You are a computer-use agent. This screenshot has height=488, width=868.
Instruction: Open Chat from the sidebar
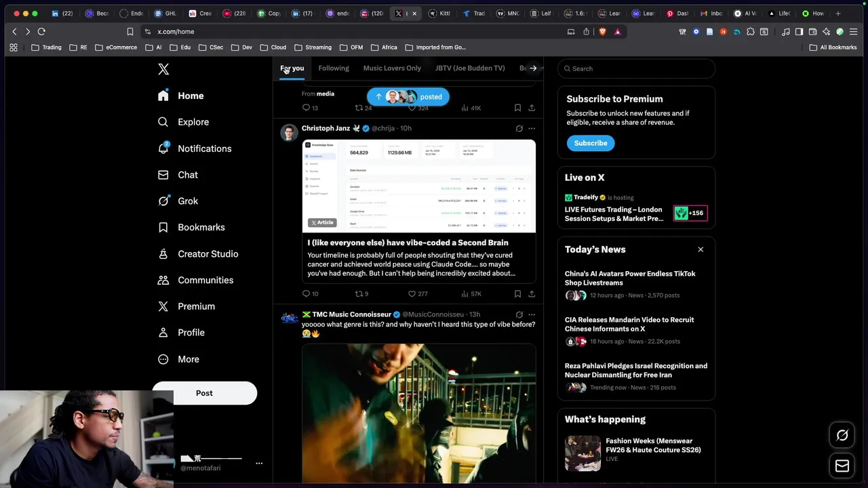click(178, 175)
